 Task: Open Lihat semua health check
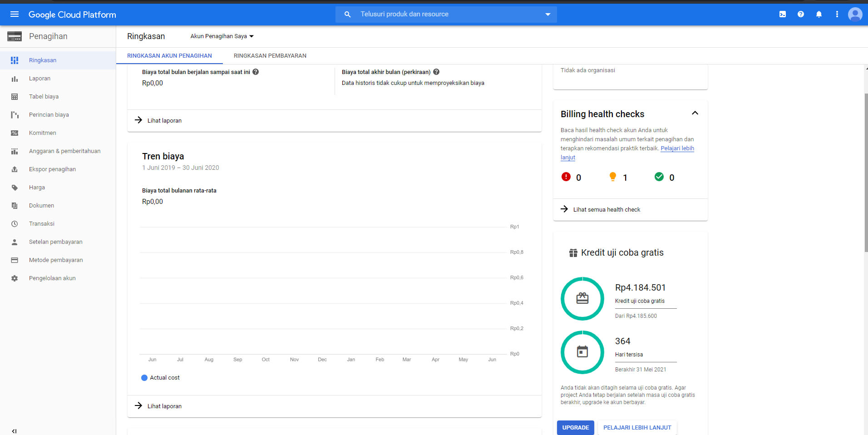click(x=607, y=209)
